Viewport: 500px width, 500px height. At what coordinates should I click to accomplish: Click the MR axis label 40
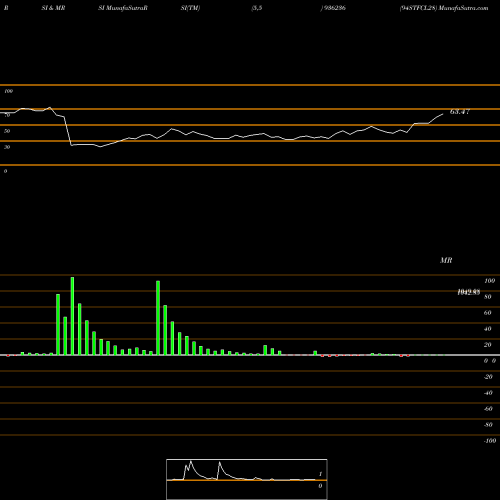point(487,329)
